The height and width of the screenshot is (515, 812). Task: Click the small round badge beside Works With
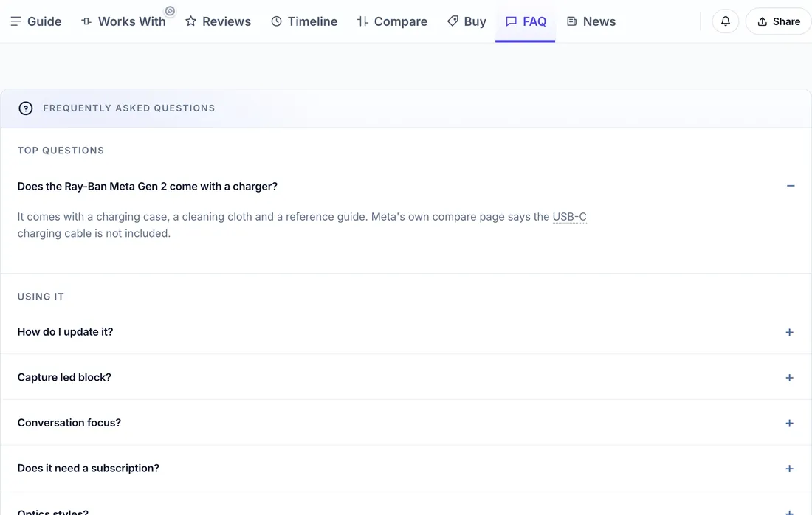click(x=170, y=11)
